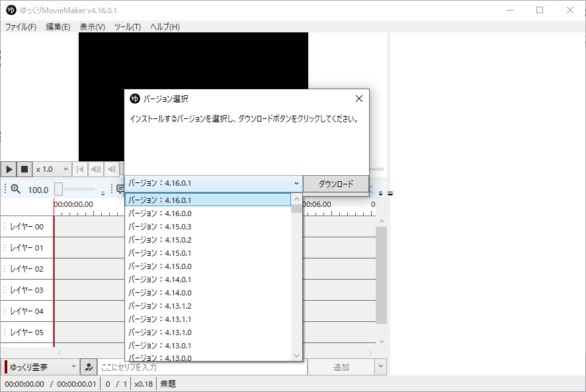Select the レイヤー 03 header
The width and height of the screenshot is (586, 392).
[27, 290]
